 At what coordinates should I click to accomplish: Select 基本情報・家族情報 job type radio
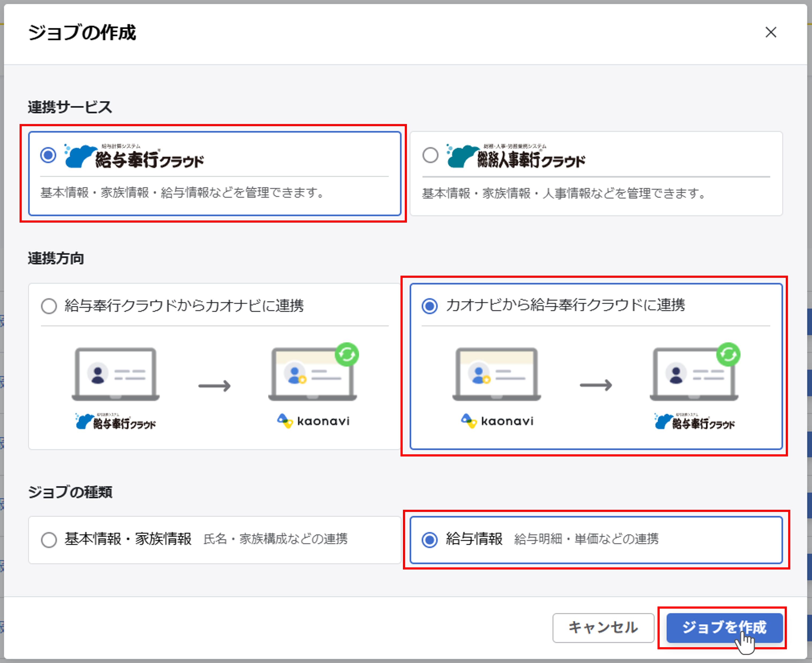tap(49, 540)
